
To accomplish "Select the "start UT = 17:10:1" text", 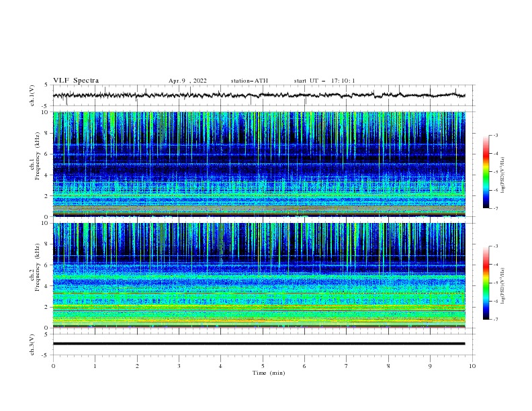I will (324, 81).
